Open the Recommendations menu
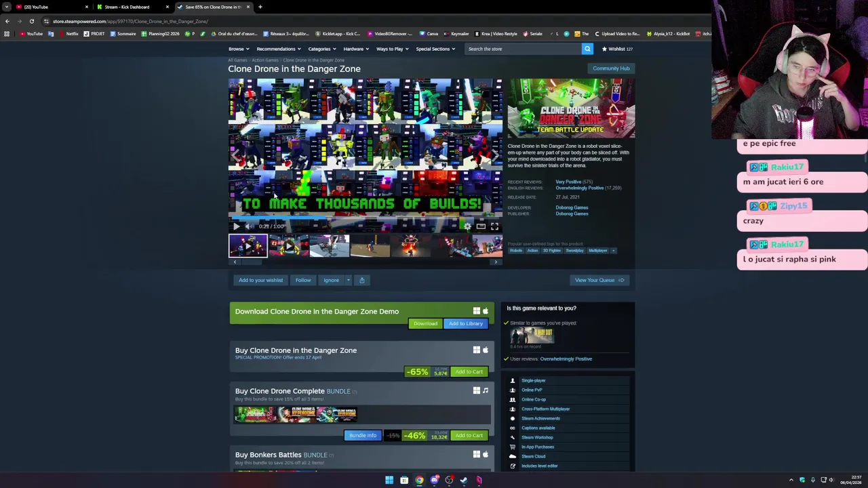The image size is (868, 488). click(x=279, y=49)
